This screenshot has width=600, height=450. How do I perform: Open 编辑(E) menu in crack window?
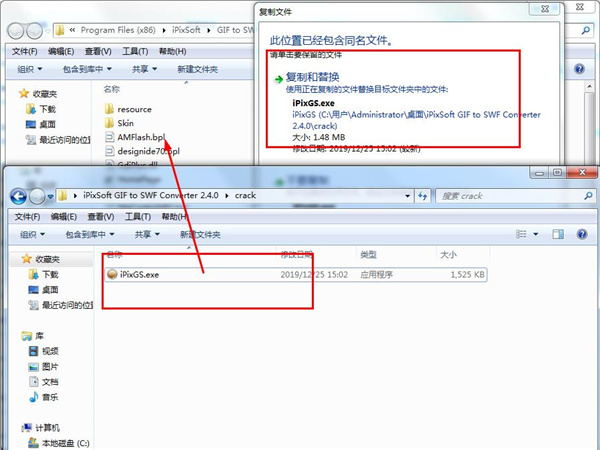tap(64, 217)
